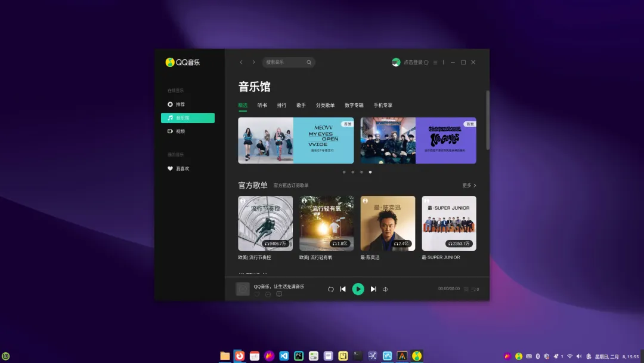Select the first carousel dot

[344, 173]
